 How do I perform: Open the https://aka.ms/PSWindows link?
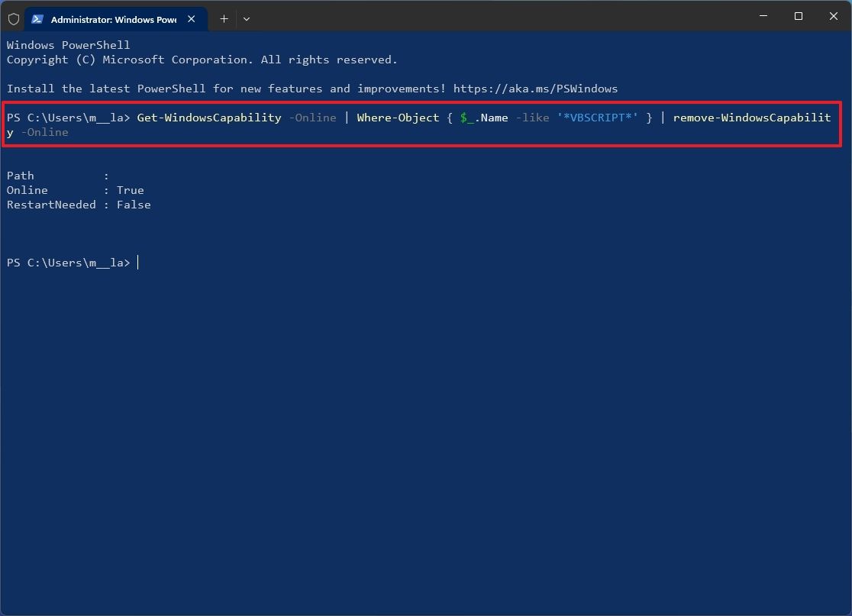(535, 88)
